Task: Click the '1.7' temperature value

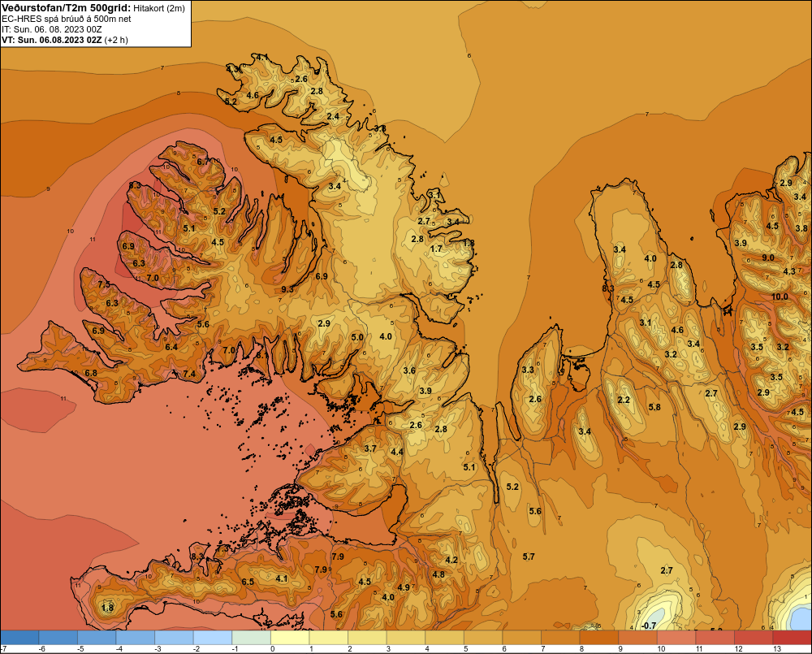Action: point(437,249)
